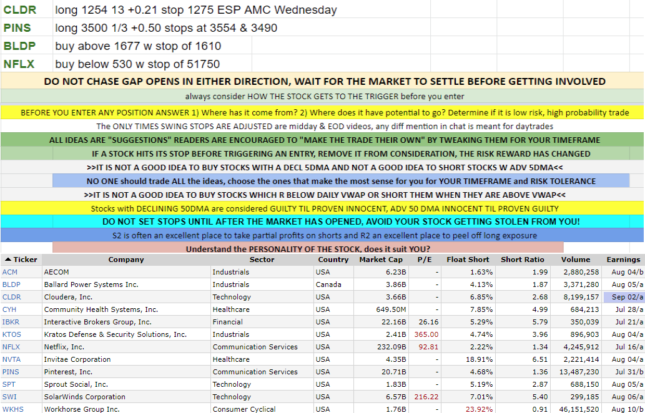Click the AECOM company name cell

pos(126,272)
